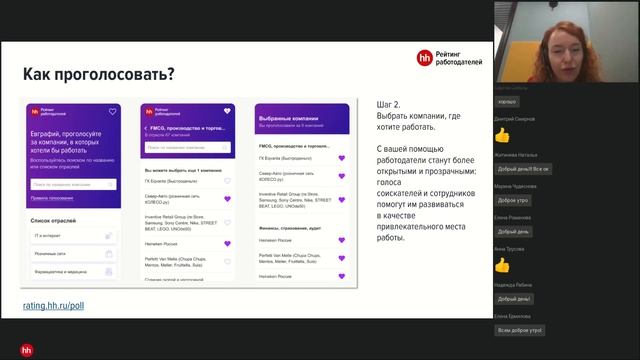Click filled white heart in second phone screen header
The image size is (640, 360).
pyautogui.click(x=227, y=111)
